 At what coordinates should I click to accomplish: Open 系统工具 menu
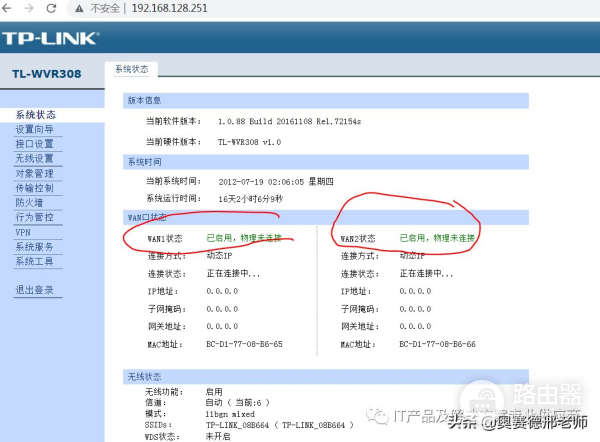click(34, 261)
